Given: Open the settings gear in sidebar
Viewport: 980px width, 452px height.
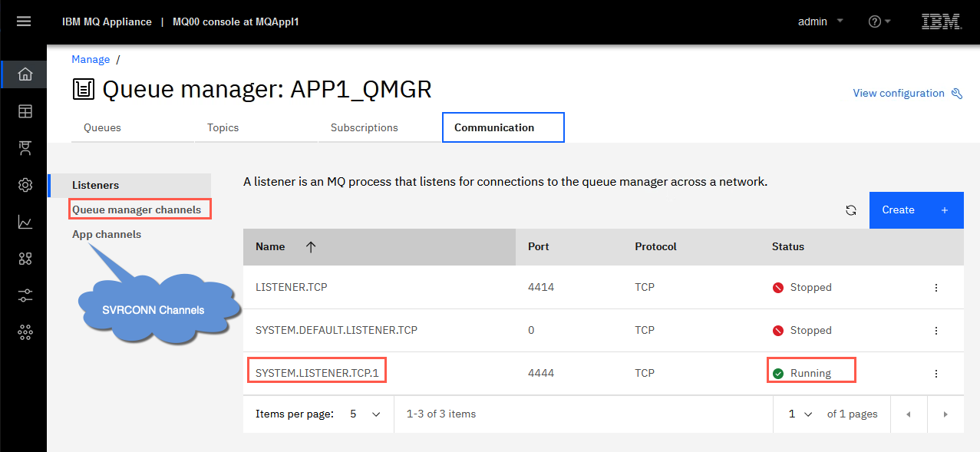Looking at the screenshot, I should (x=25, y=185).
